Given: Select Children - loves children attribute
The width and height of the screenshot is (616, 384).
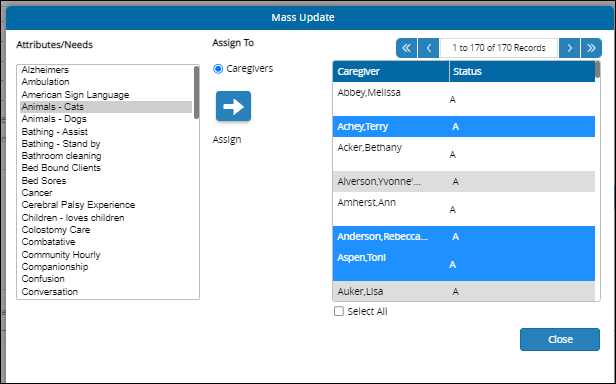Looking at the screenshot, I should [x=106, y=218].
